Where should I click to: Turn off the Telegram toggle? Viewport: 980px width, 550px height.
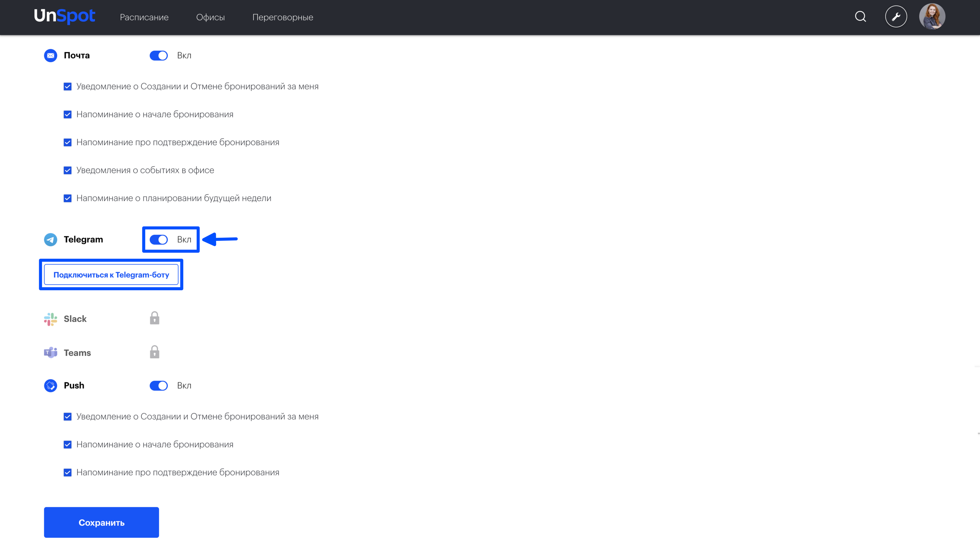pyautogui.click(x=159, y=239)
